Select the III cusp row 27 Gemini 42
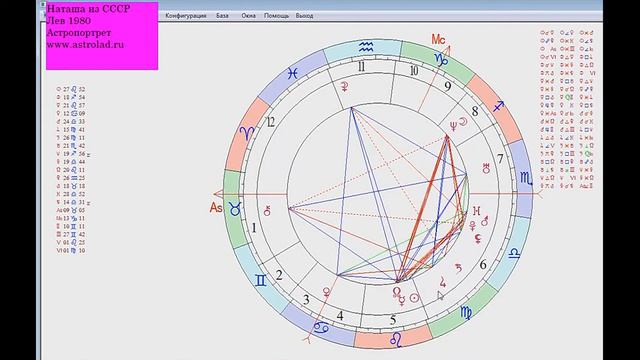The width and height of the screenshot is (640, 360). [x=71, y=234]
